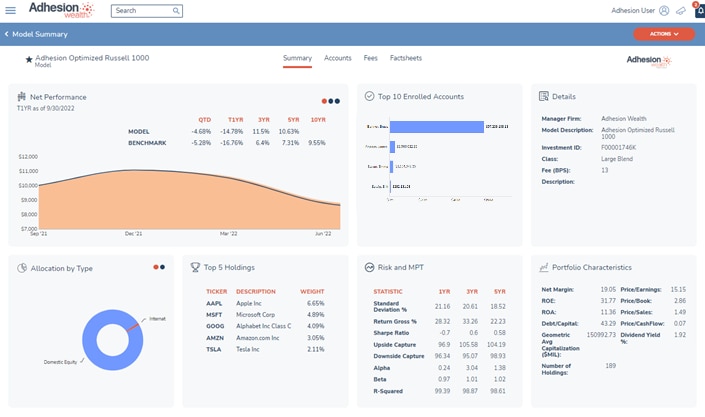Click the STATISTIC column header
The image size is (705, 417).
(x=388, y=291)
